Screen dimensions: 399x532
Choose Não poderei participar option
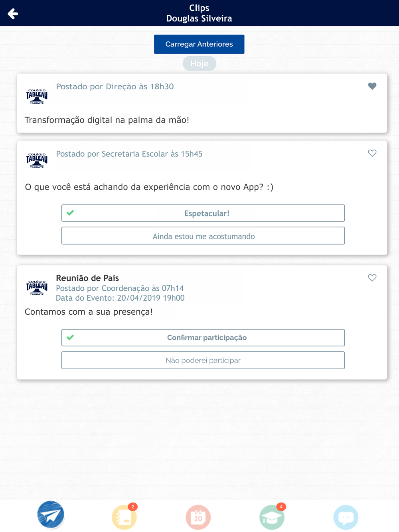tap(203, 360)
